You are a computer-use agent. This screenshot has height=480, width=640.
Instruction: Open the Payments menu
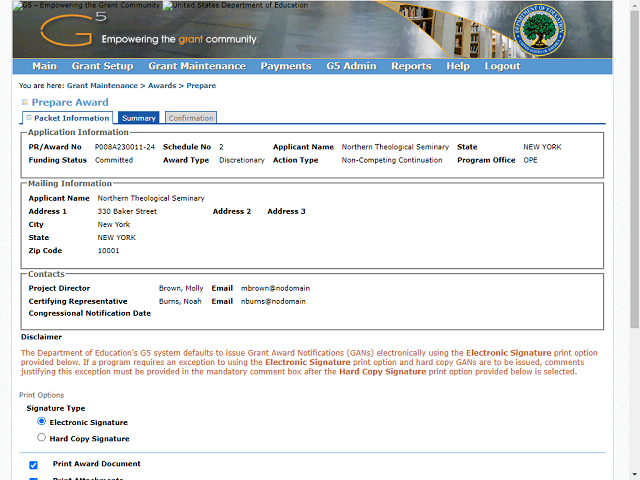[x=286, y=66]
